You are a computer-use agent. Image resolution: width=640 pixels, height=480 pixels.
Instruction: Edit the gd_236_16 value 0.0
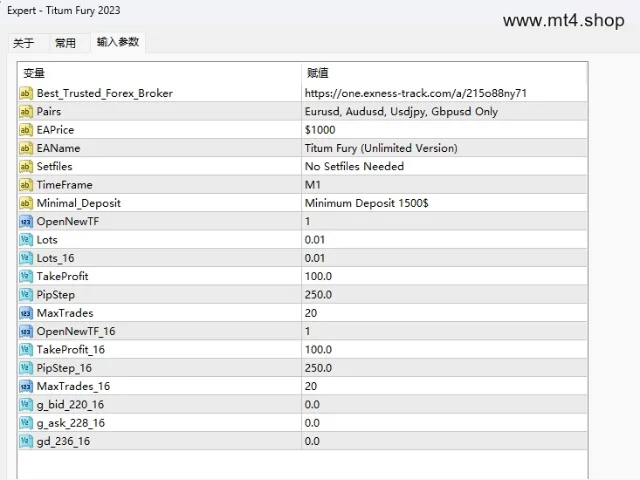coord(444,441)
